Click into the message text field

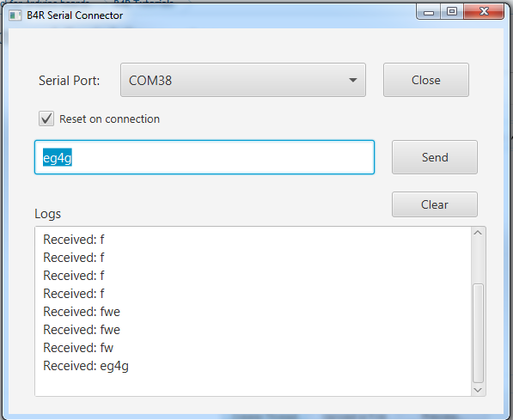coord(205,157)
